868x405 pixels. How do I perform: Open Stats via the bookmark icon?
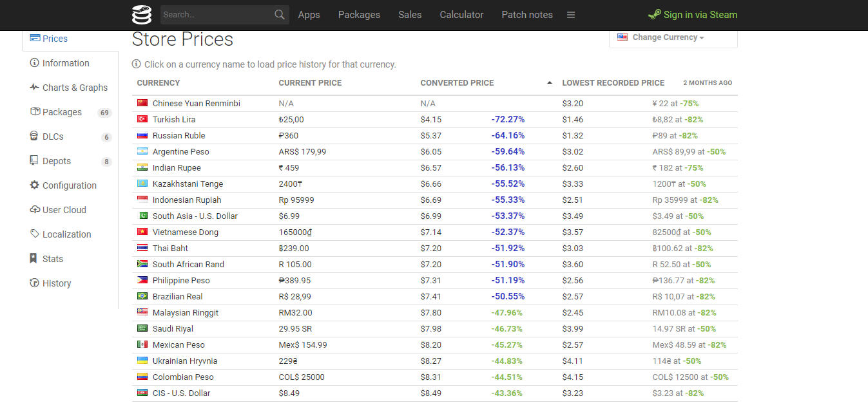coord(34,258)
